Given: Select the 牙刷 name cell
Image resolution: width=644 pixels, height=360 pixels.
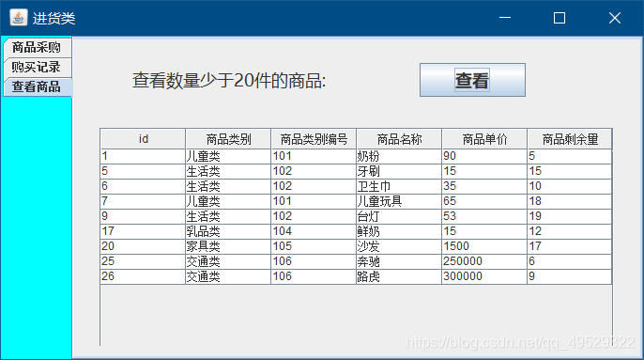Looking at the screenshot, I should pos(399,171).
